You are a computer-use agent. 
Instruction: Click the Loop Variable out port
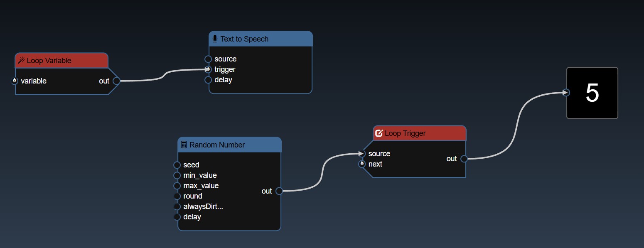(116, 81)
